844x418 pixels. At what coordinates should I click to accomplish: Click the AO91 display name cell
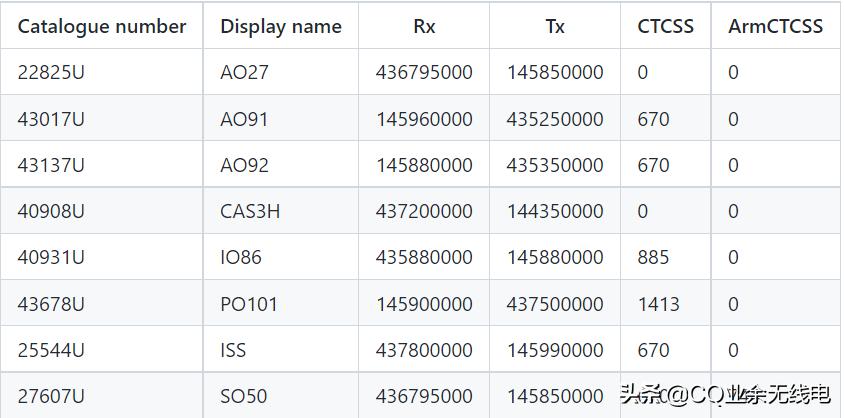[244, 119]
